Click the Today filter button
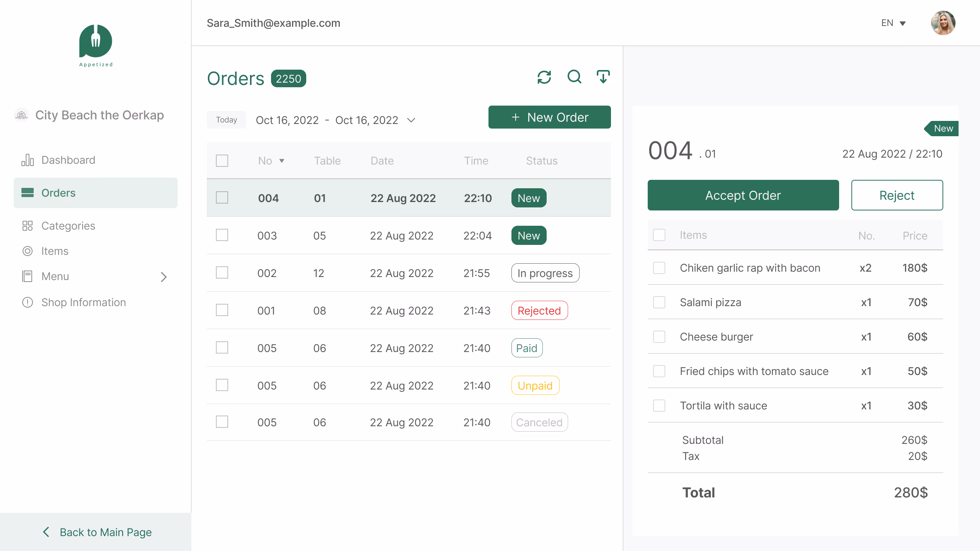 (x=227, y=120)
